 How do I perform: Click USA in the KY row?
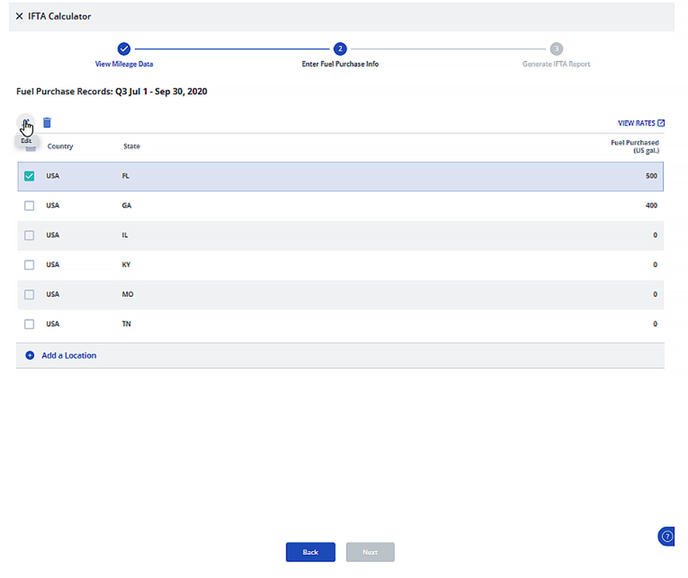tap(53, 265)
